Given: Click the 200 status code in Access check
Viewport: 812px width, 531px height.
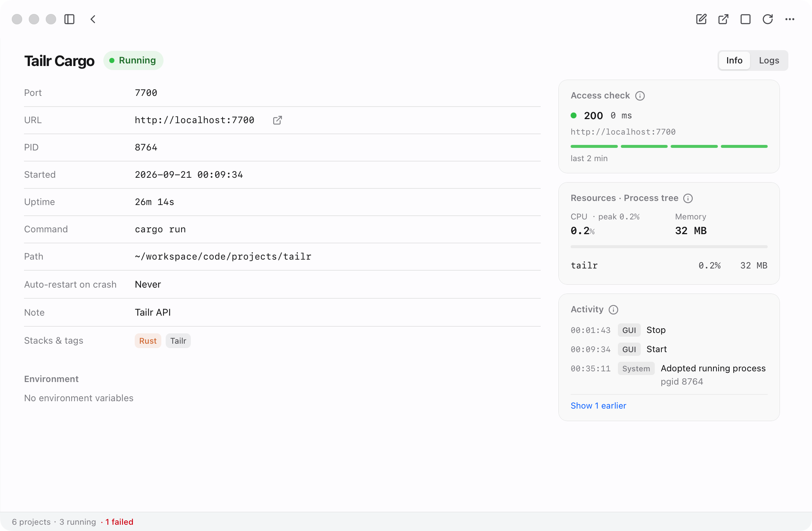Looking at the screenshot, I should (593, 116).
